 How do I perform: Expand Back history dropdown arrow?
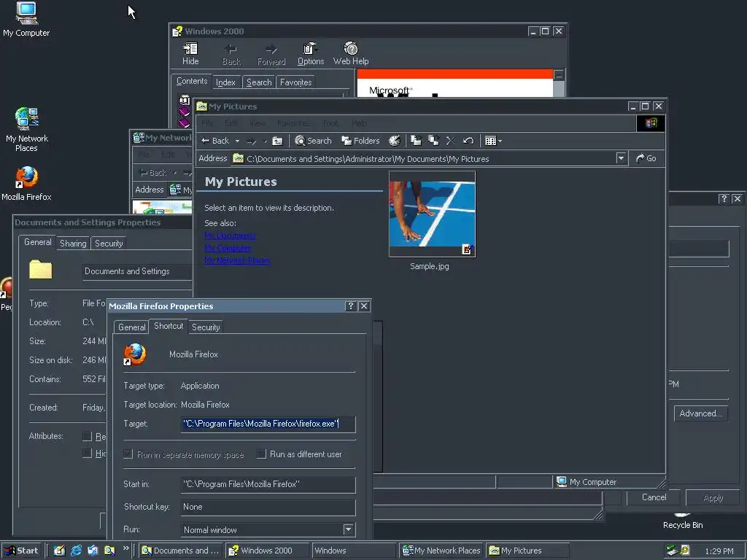pyautogui.click(x=237, y=141)
